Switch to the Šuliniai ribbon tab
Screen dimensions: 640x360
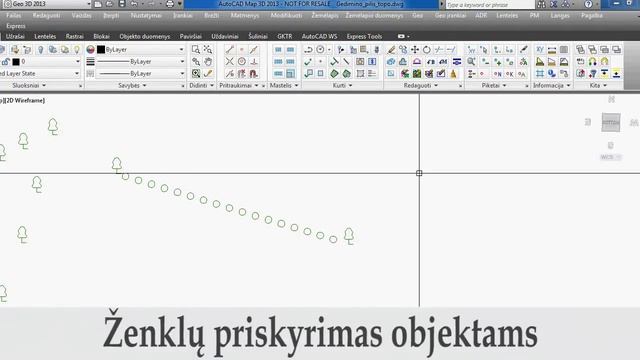pos(258,36)
